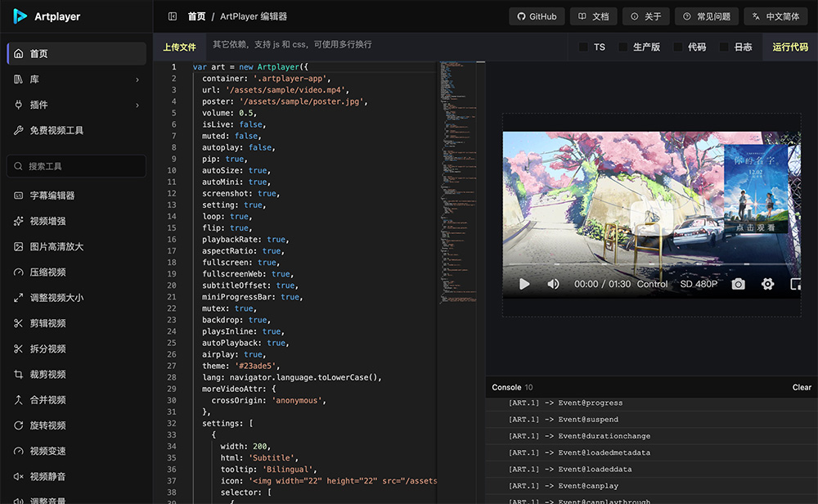This screenshot has width=818, height=504.
Task: Click the player Control label
Action: pos(652,285)
